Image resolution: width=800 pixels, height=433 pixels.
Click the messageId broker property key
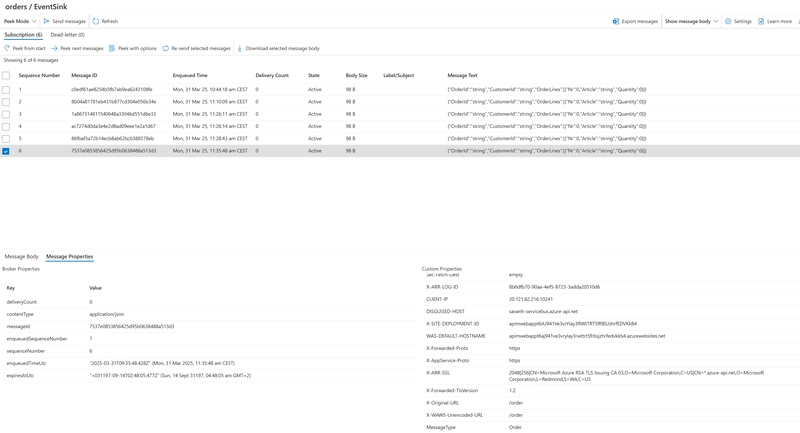tap(18, 327)
